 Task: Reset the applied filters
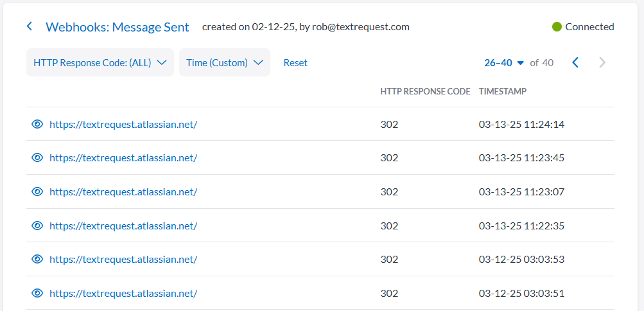click(295, 62)
